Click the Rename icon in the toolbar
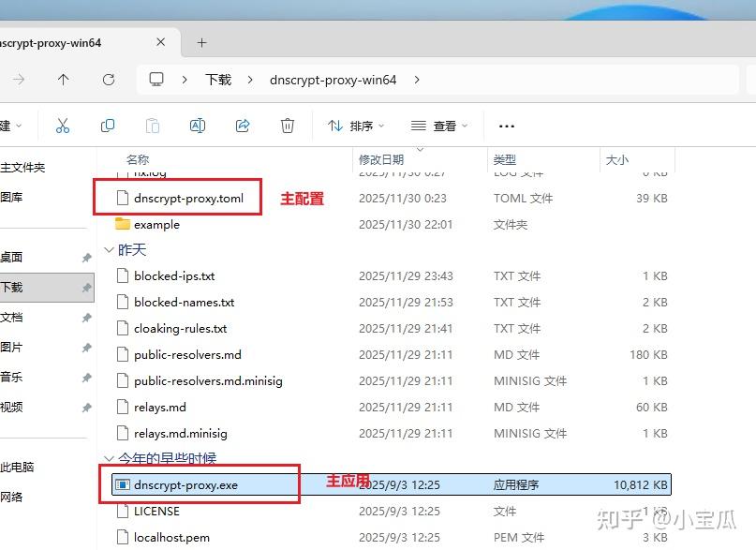 [198, 124]
